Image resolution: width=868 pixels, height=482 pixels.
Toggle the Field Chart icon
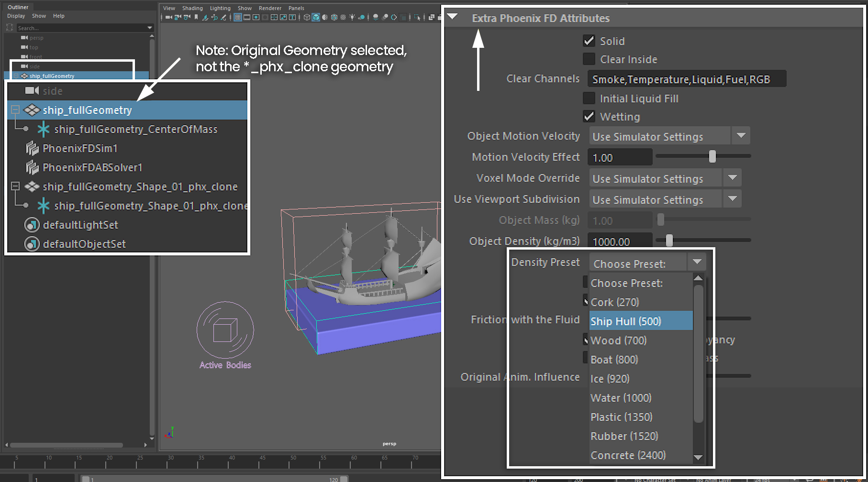click(x=274, y=17)
